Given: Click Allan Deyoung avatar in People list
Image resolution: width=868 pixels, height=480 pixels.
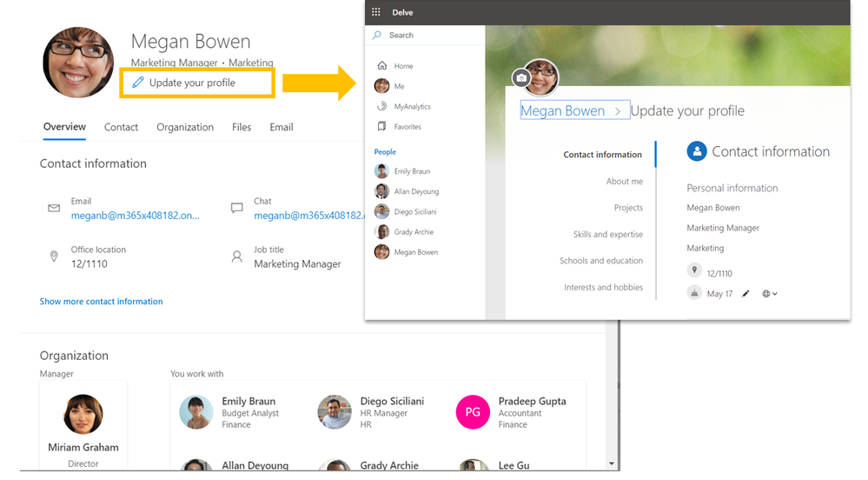Looking at the screenshot, I should click(x=382, y=191).
